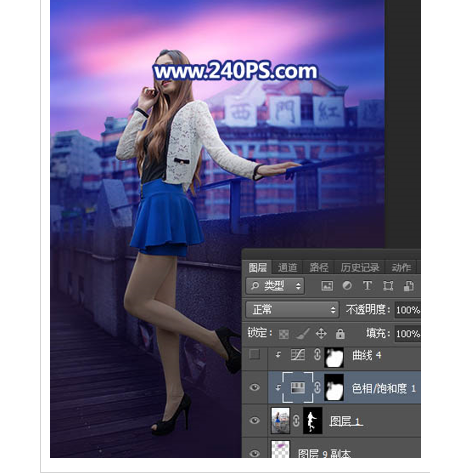The image size is (451, 473).
Task: Click the 不透明度 100% field
Action: [x=408, y=310]
